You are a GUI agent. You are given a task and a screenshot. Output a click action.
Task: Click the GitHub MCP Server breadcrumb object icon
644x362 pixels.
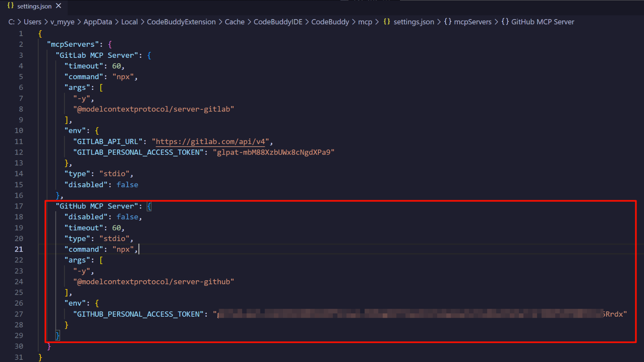(505, 22)
